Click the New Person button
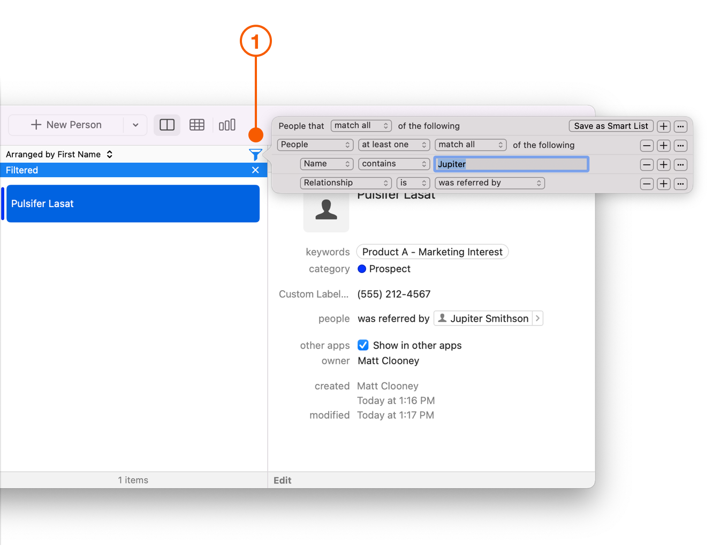This screenshot has height=560, width=728. point(66,125)
